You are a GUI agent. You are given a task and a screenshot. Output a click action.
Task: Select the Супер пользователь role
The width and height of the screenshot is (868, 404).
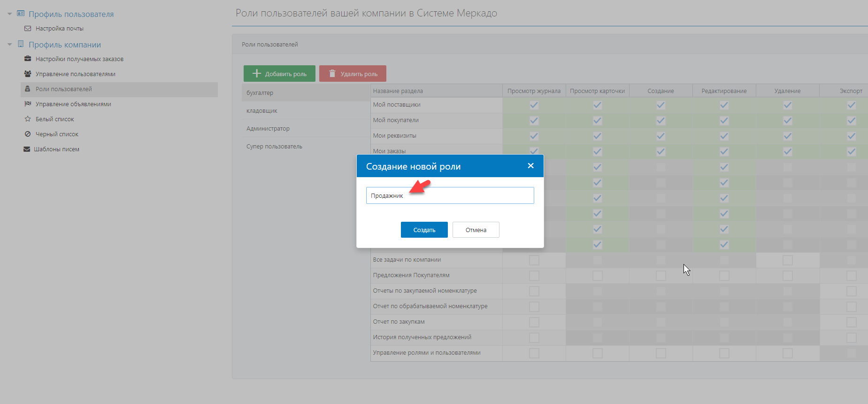[274, 147]
